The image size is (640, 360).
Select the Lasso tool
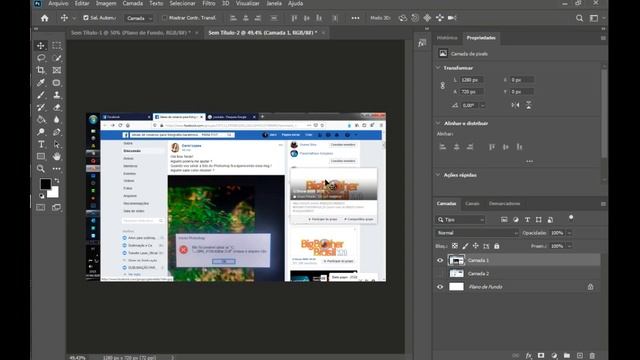point(41,58)
